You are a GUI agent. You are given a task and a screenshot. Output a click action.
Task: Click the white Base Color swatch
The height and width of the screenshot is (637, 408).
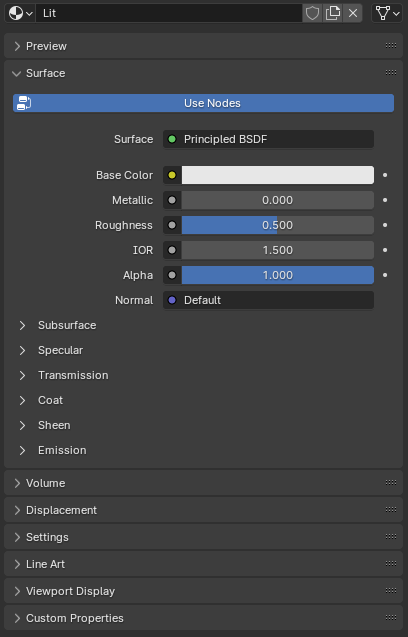pyautogui.click(x=278, y=175)
